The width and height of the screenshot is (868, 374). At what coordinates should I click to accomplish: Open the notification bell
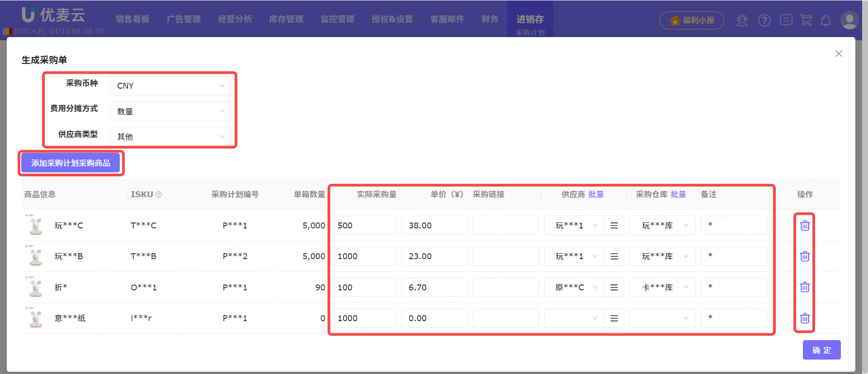(x=826, y=20)
